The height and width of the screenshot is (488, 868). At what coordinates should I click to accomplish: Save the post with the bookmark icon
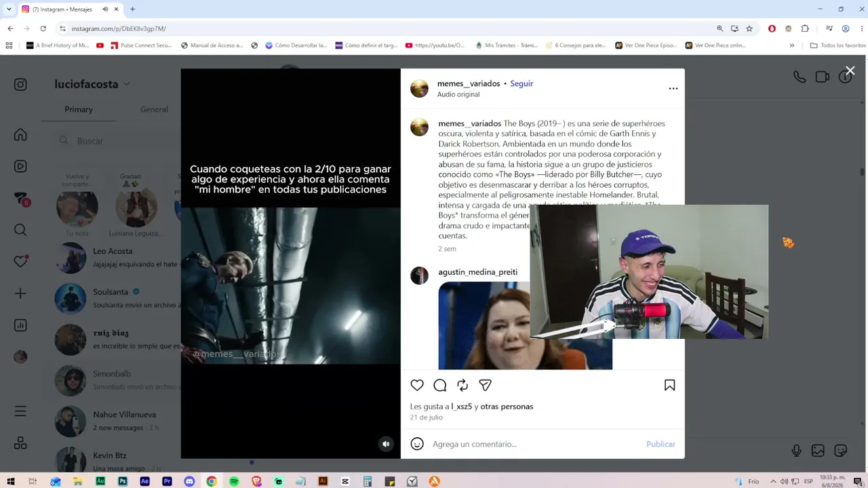point(670,385)
